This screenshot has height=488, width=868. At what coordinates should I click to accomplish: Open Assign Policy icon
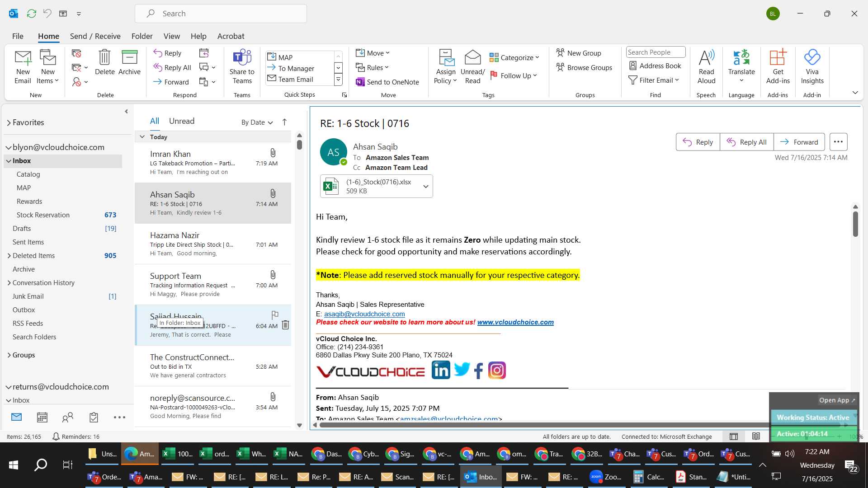pos(446,67)
